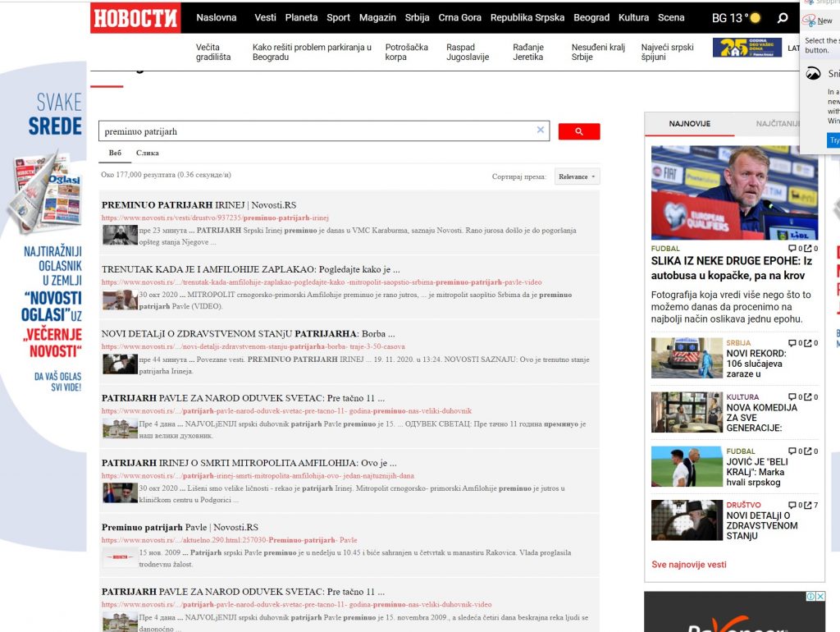
Task: Open JOVIĆ JE BELI KRALj headline
Action: pyautogui.click(x=757, y=472)
